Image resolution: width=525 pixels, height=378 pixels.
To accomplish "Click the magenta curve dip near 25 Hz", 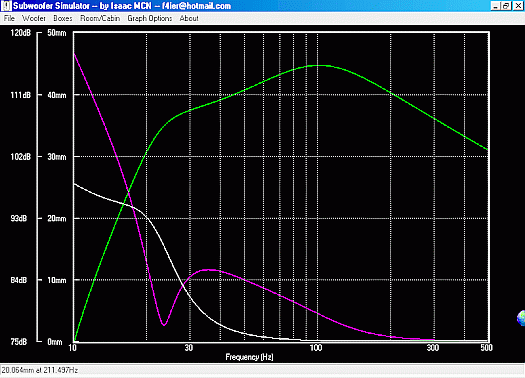I will (164, 324).
